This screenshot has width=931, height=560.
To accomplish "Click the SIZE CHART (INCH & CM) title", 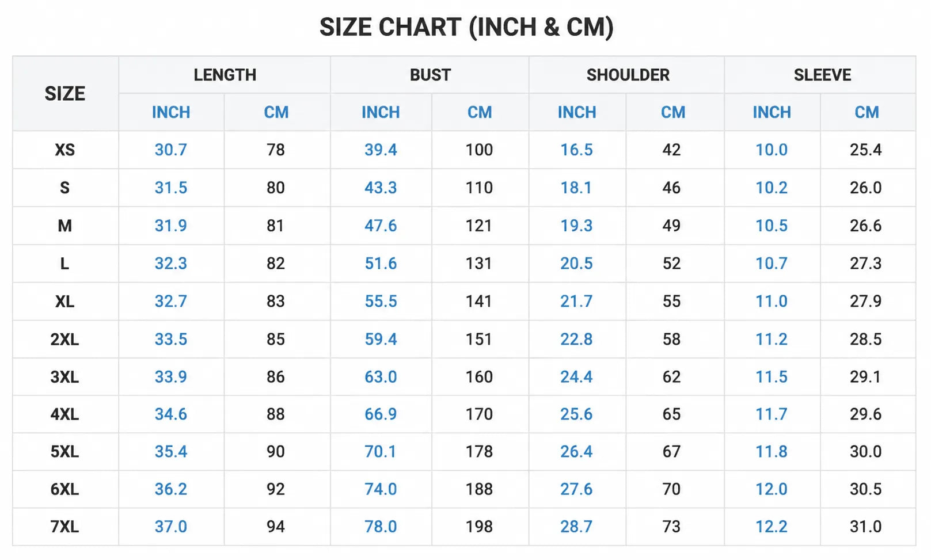I will click(x=466, y=27).
